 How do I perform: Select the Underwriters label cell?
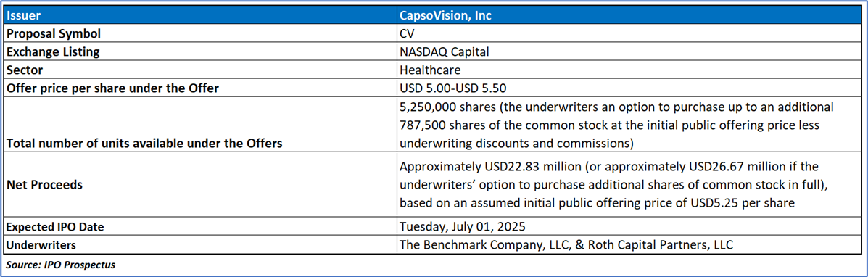[200, 245]
